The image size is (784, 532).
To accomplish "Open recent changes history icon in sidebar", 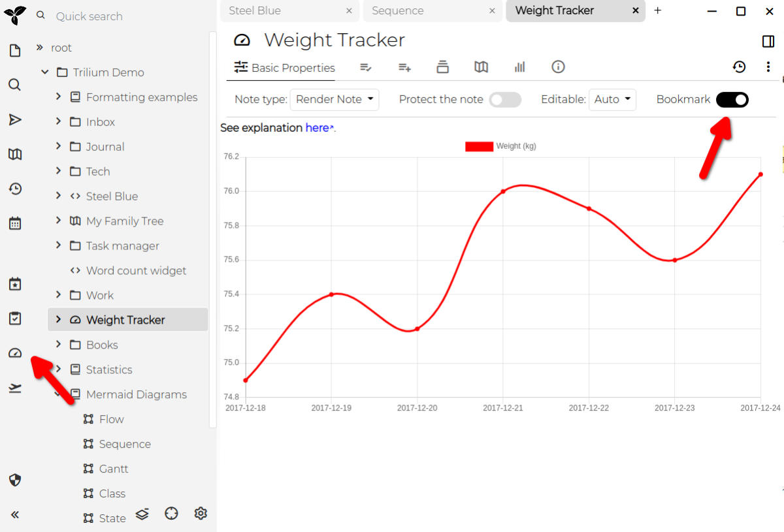I will point(14,189).
